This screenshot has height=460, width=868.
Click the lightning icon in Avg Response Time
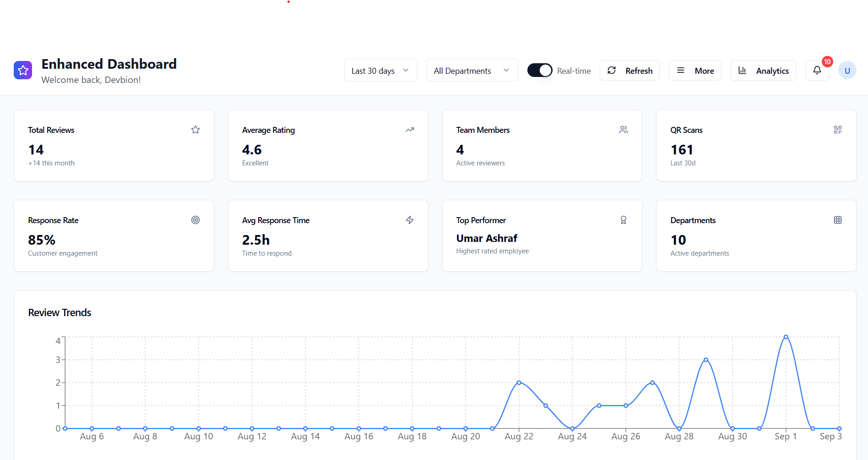coord(410,220)
